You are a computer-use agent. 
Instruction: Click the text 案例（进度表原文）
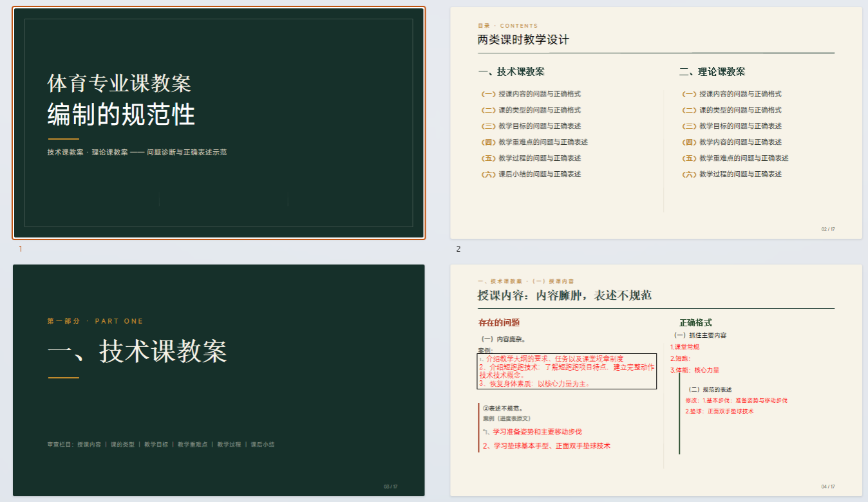click(507, 418)
